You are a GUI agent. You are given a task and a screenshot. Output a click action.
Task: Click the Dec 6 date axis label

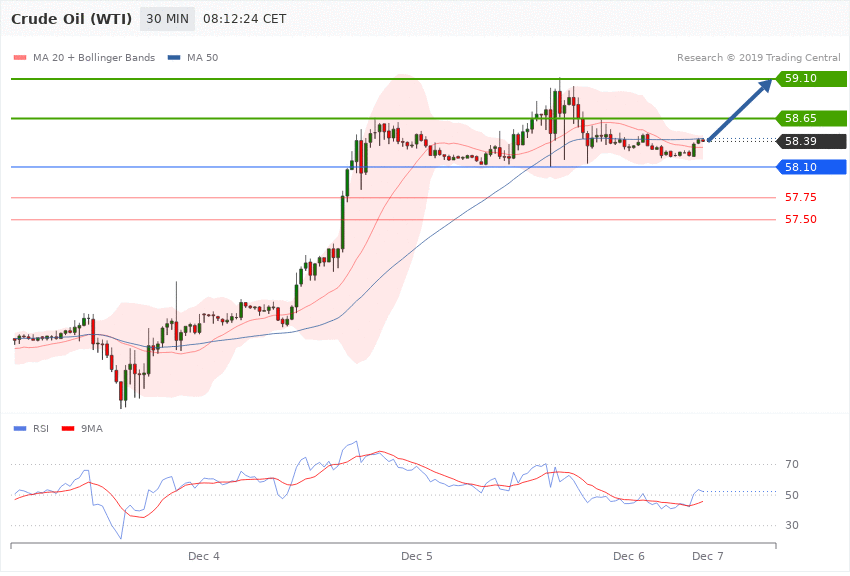pyautogui.click(x=629, y=556)
